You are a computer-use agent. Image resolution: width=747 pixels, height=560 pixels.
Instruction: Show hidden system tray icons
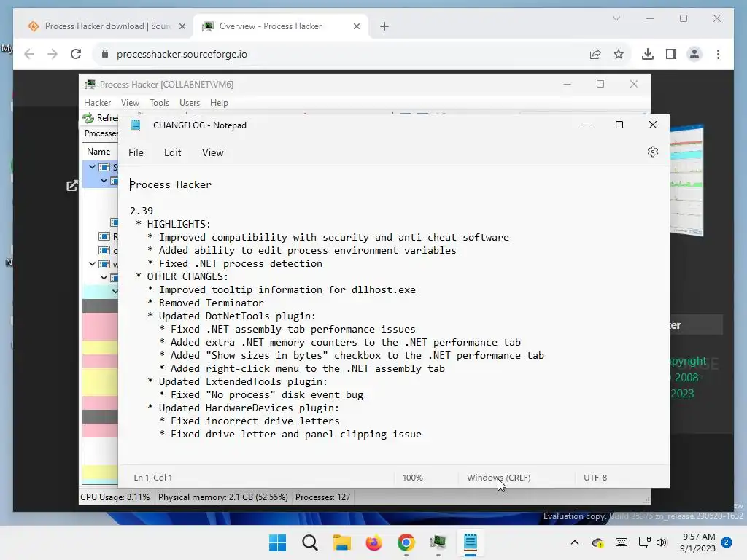[575, 542]
